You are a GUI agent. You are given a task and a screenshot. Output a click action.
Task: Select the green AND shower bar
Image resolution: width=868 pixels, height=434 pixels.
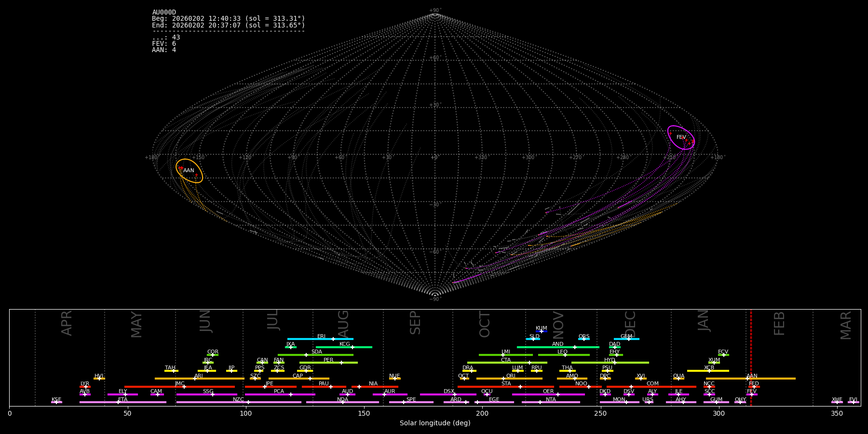558,347
